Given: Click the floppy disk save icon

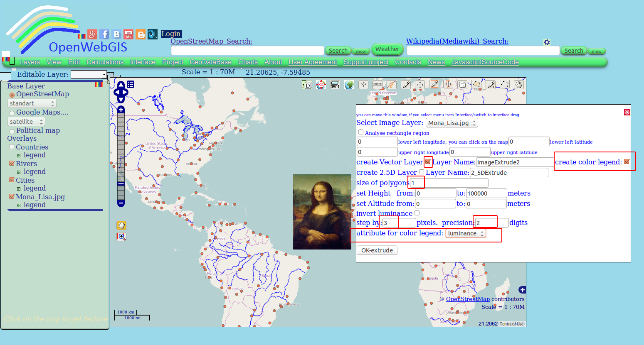Looking at the screenshot, I should tap(462, 85).
